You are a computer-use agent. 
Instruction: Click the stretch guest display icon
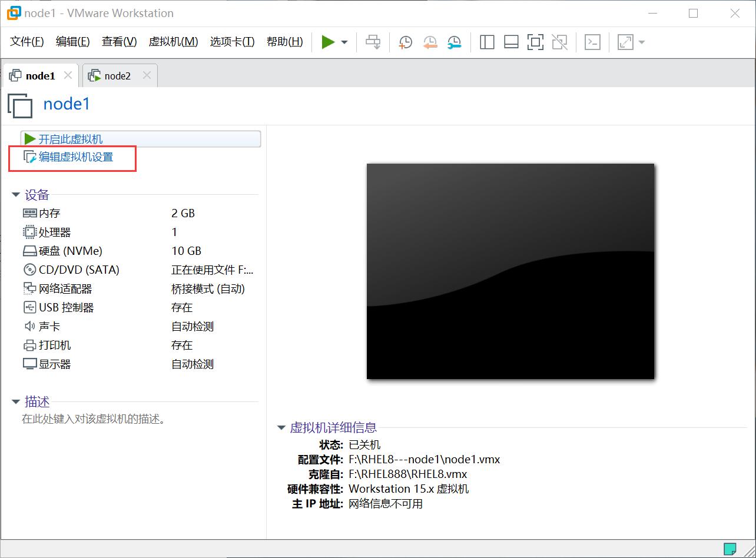(x=625, y=42)
